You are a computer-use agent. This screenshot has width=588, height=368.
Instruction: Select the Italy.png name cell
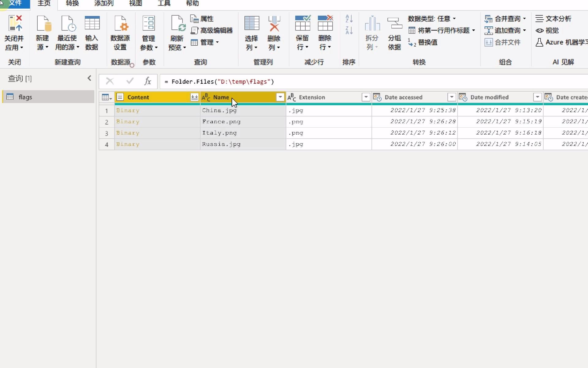click(243, 133)
